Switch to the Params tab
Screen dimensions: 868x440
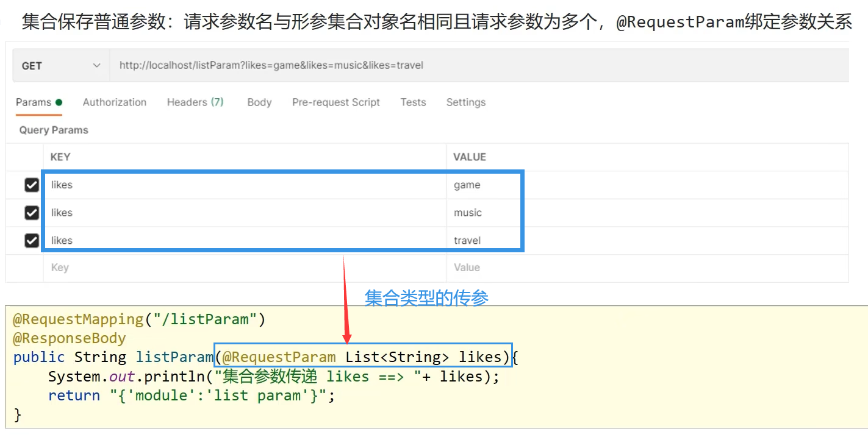[34, 102]
